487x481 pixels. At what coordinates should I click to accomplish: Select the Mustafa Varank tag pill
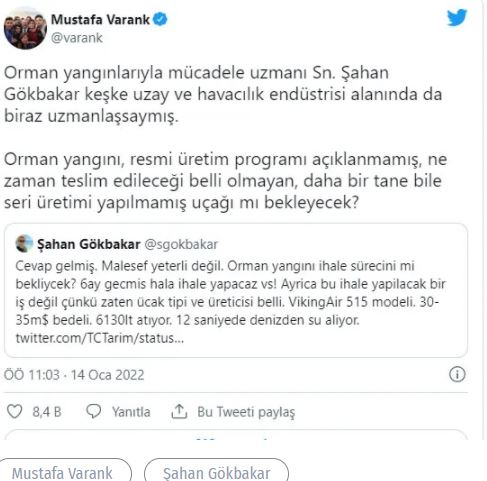[x=63, y=472]
